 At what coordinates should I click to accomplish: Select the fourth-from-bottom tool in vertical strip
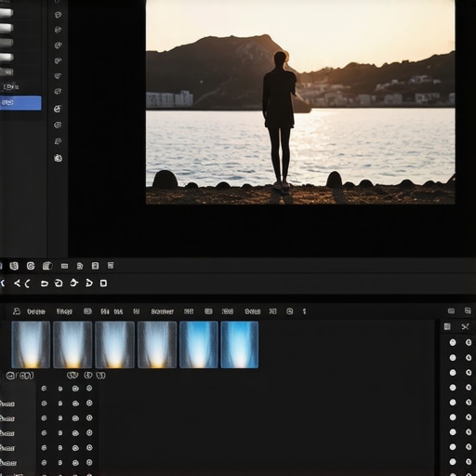pos(58,109)
